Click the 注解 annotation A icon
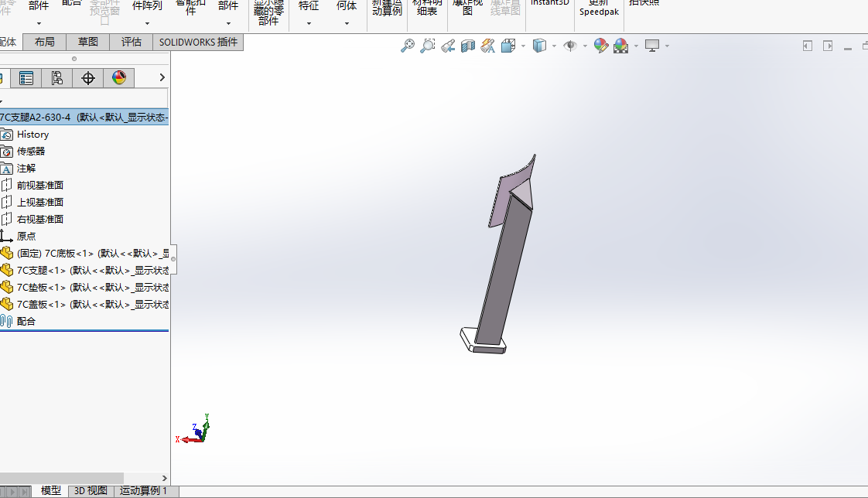 [7, 169]
